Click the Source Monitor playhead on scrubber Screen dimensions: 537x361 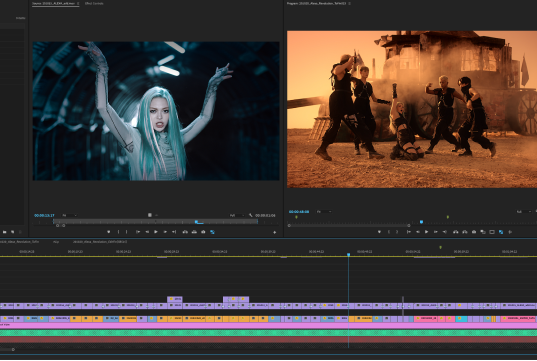(x=197, y=222)
